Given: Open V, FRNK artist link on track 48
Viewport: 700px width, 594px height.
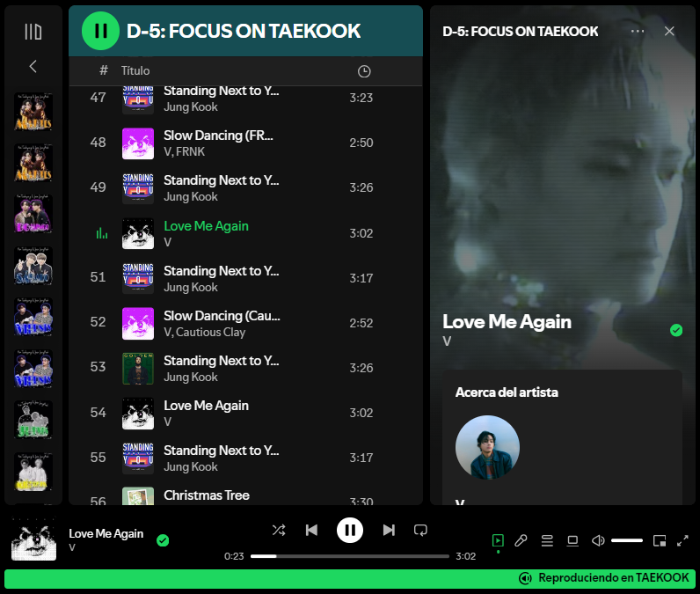Looking at the screenshot, I should [185, 152].
